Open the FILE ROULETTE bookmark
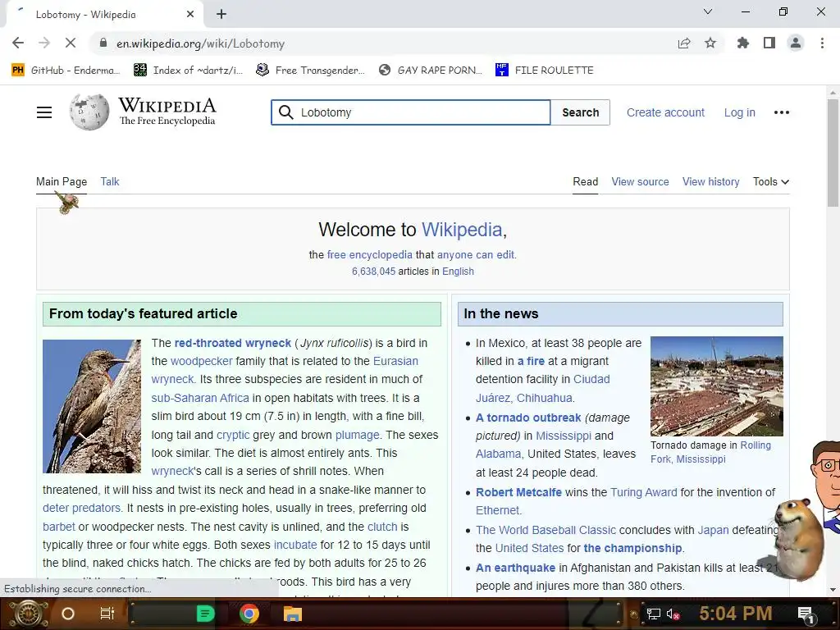Screen dimensions: 840x630 tap(545, 71)
